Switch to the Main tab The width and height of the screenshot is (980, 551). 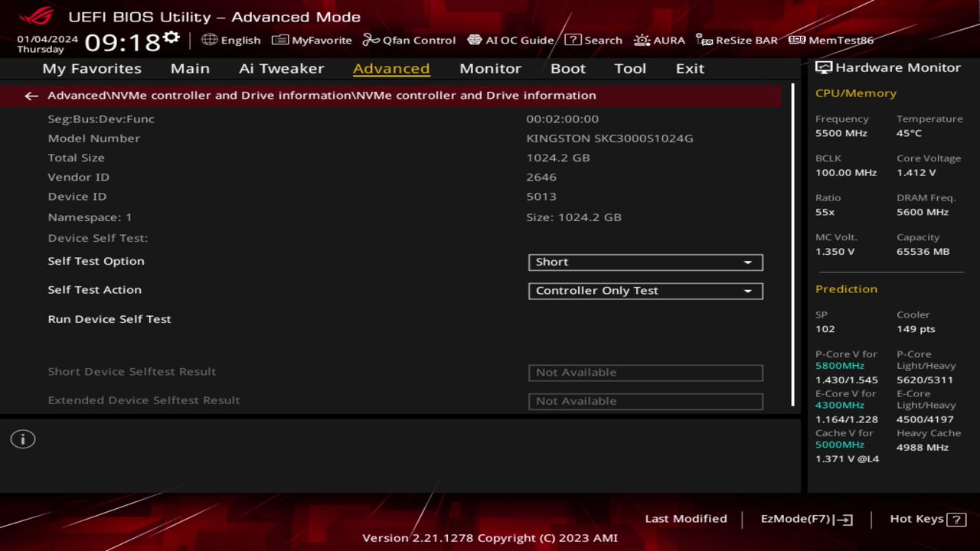pos(190,68)
